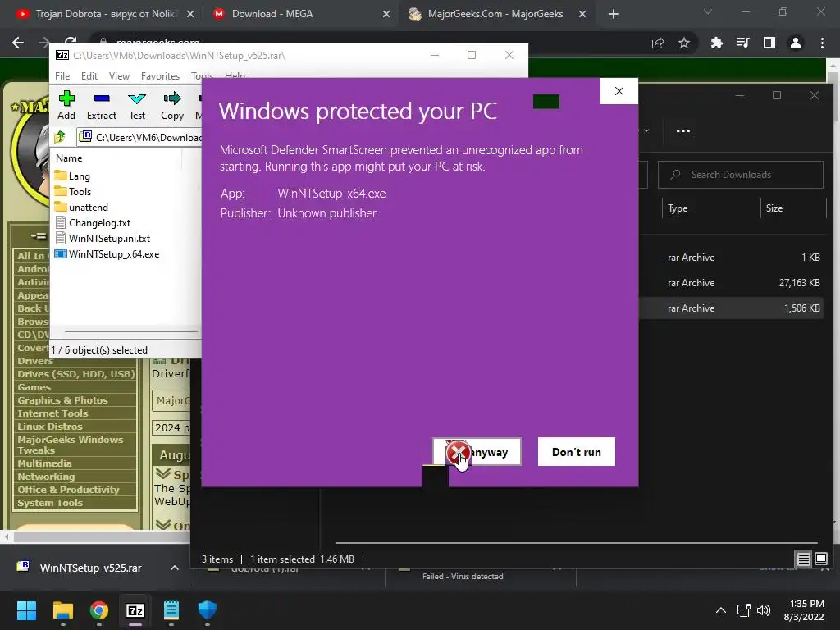Open the File menu in 7-Zip
The width and height of the screenshot is (840, 630).
62,76
